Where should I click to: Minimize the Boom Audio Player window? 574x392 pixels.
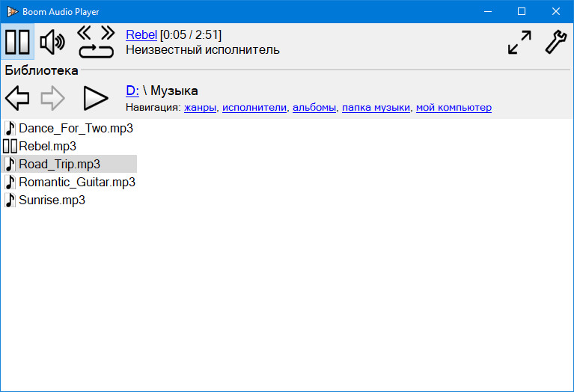488,12
